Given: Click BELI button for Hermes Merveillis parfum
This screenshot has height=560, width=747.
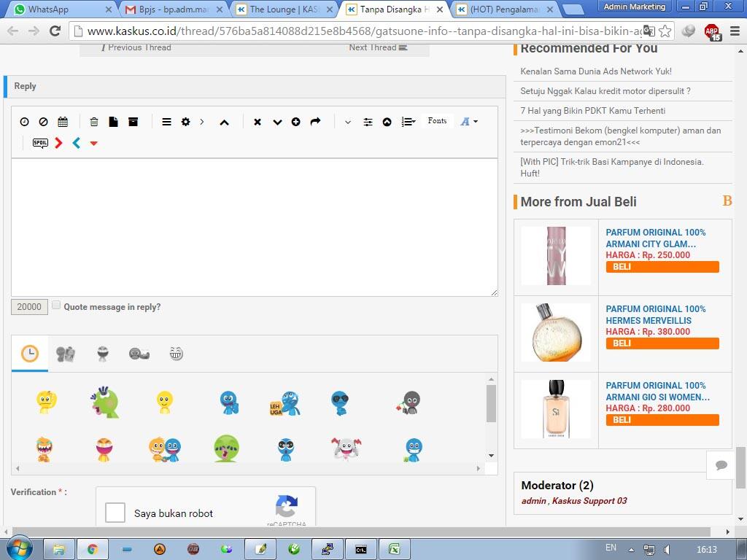Looking at the screenshot, I should pyautogui.click(x=662, y=343).
